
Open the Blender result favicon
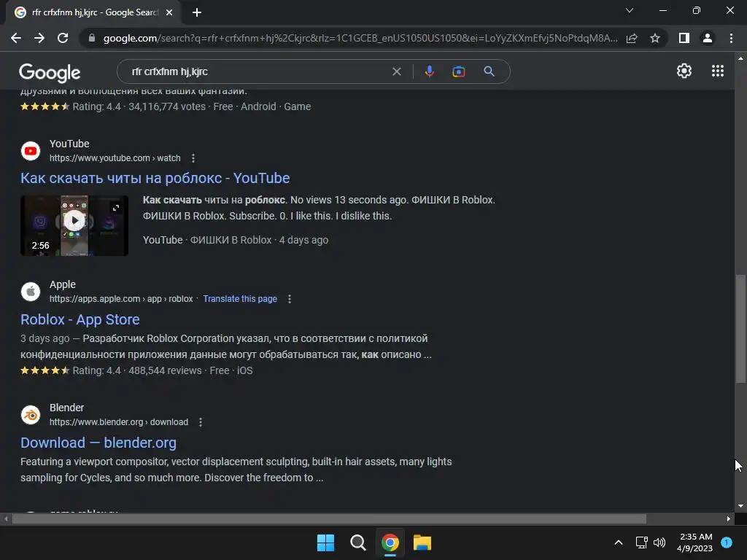[31, 415]
